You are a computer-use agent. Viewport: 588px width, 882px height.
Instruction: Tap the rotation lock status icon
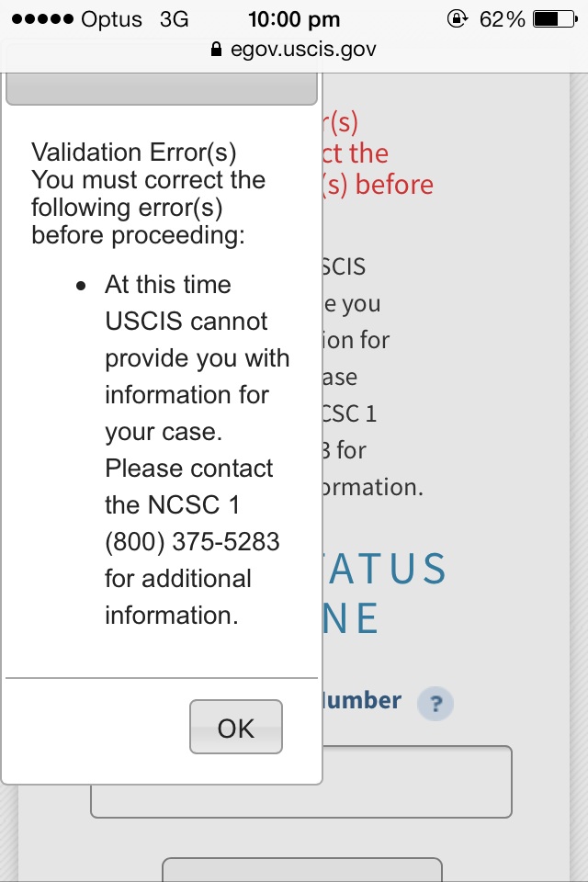457,19
